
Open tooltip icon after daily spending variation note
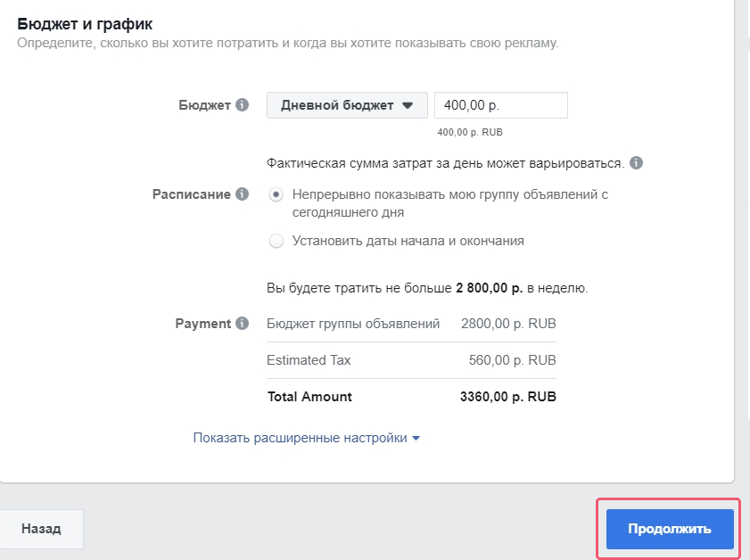coord(635,161)
